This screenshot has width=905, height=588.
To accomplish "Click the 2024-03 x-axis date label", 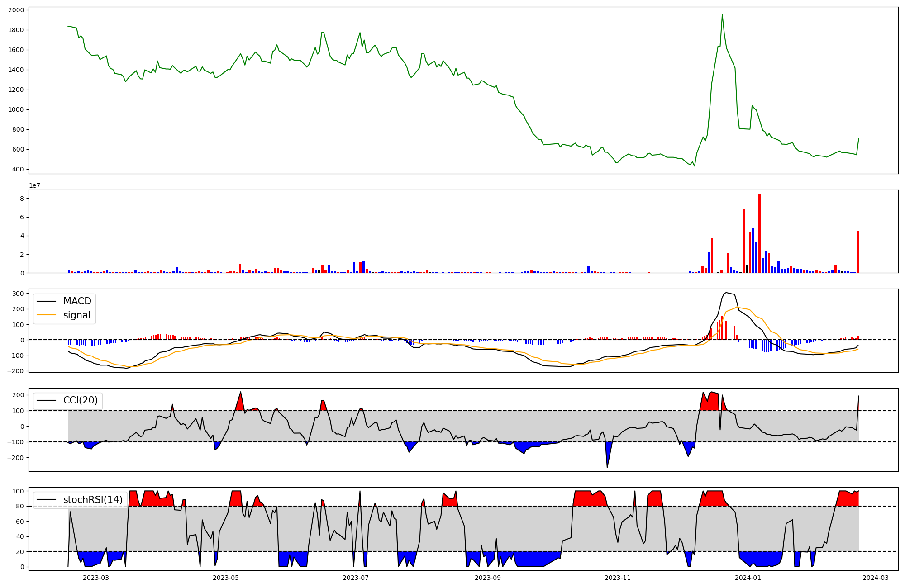I will pos(876,578).
